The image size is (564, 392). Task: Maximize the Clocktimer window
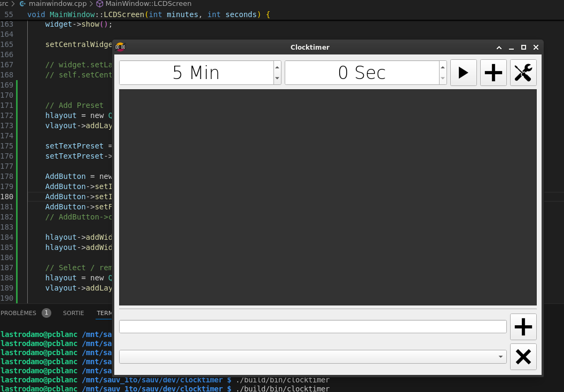click(x=523, y=48)
